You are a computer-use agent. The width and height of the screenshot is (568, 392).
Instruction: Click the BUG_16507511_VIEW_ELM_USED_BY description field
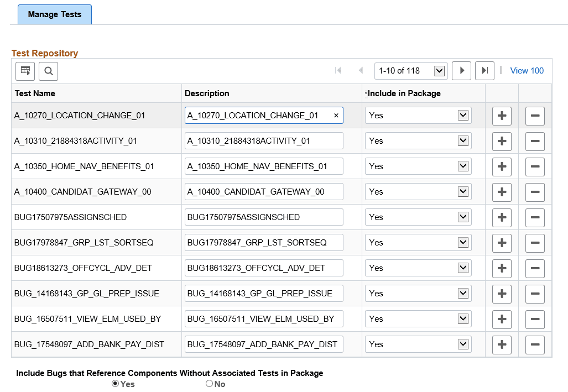pyautogui.click(x=264, y=319)
